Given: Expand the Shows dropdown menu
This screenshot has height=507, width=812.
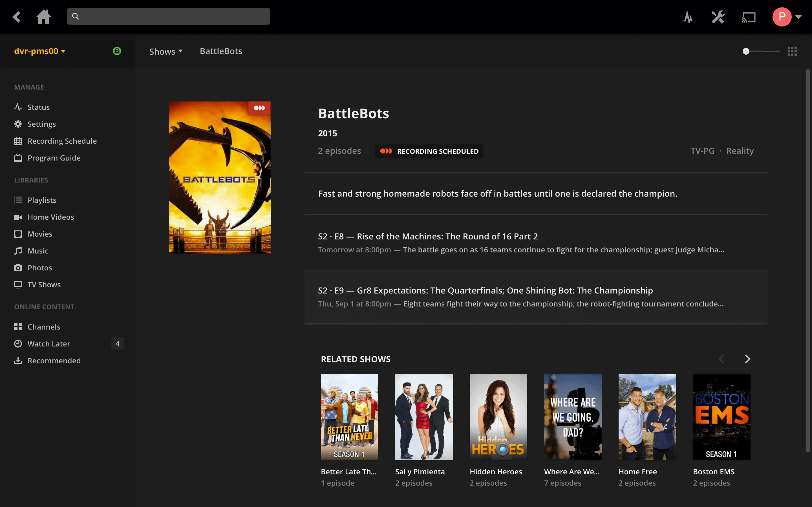Looking at the screenshot, I should [x=166, y=51].
